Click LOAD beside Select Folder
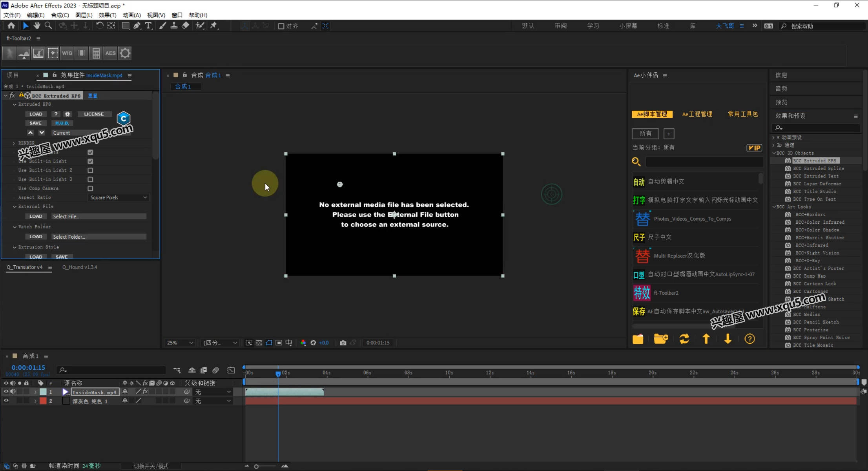The image size is (868, 471). [36, 237]
